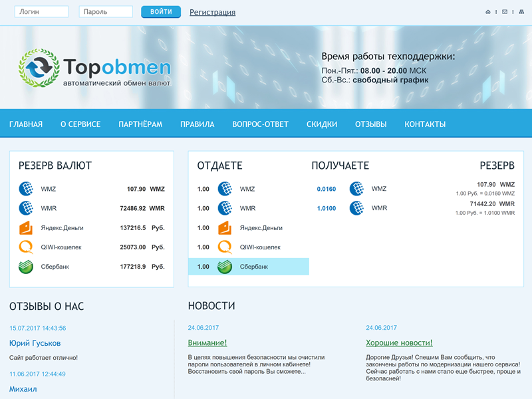Select the Sberbank icon in the Отдаете column

225,267
